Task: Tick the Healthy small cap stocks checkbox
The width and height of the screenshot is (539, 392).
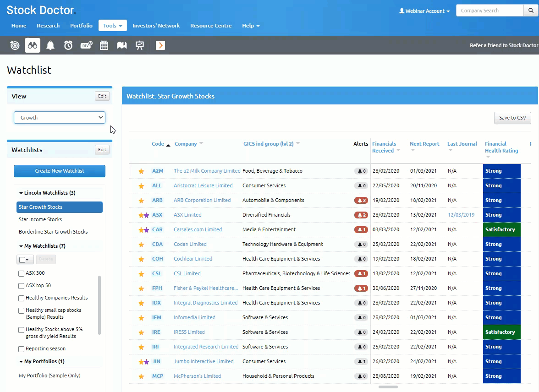Action: [21, 310]
